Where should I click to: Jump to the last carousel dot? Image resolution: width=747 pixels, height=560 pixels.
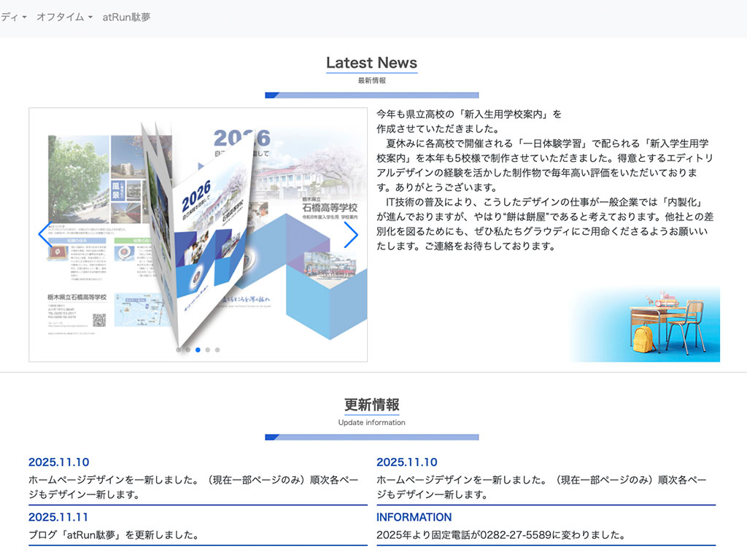(217, 350)
